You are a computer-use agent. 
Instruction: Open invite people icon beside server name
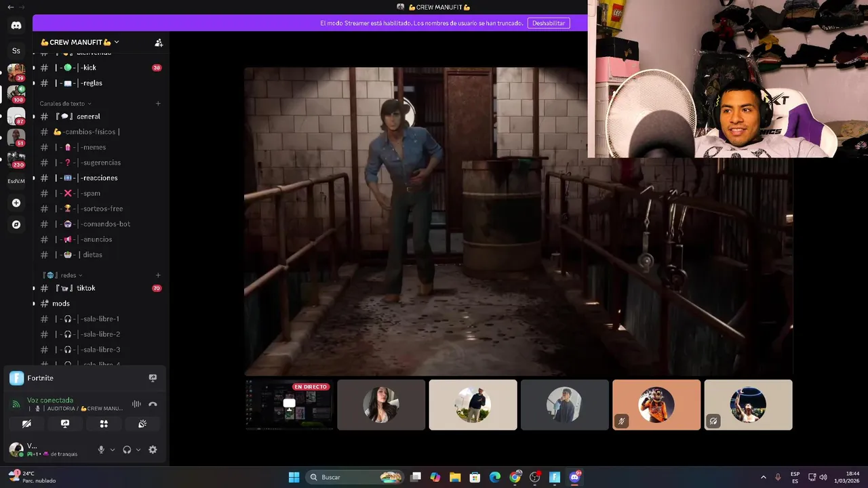click(x=159, y=42)
